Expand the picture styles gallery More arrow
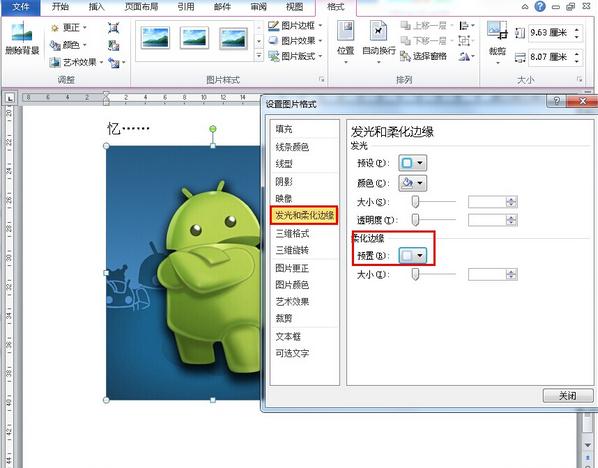Screen dimensions: 598x468 [259, 56]
